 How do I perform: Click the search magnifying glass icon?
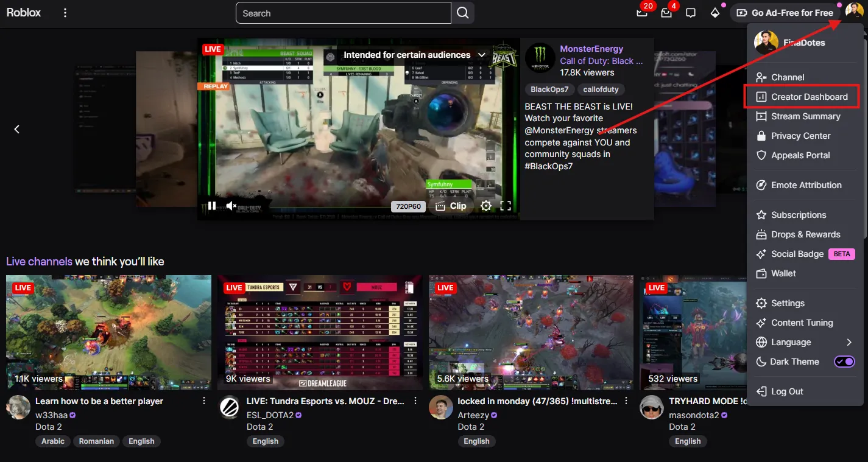coord(463,13)
